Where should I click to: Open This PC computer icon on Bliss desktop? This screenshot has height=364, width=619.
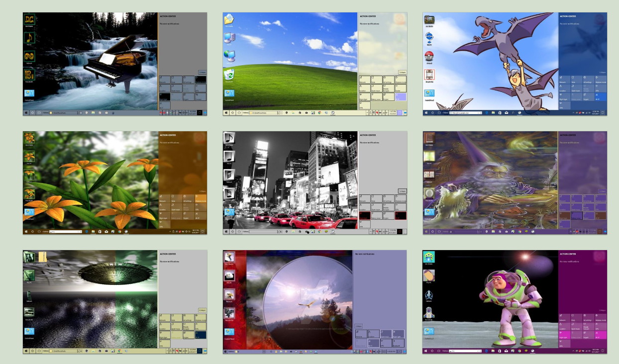(229, 37)
